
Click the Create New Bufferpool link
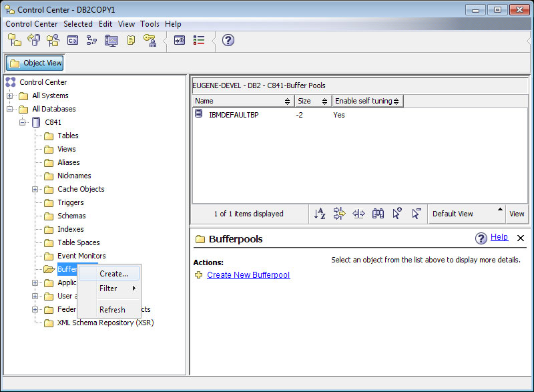click(248, 275)
